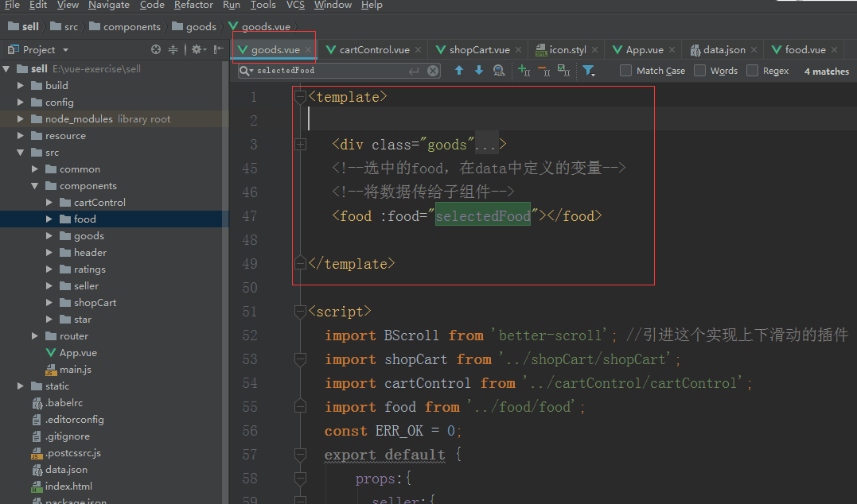Clear the selectedFood search text
Viewport: 857px width, 504px height.
tap(433, 71)
